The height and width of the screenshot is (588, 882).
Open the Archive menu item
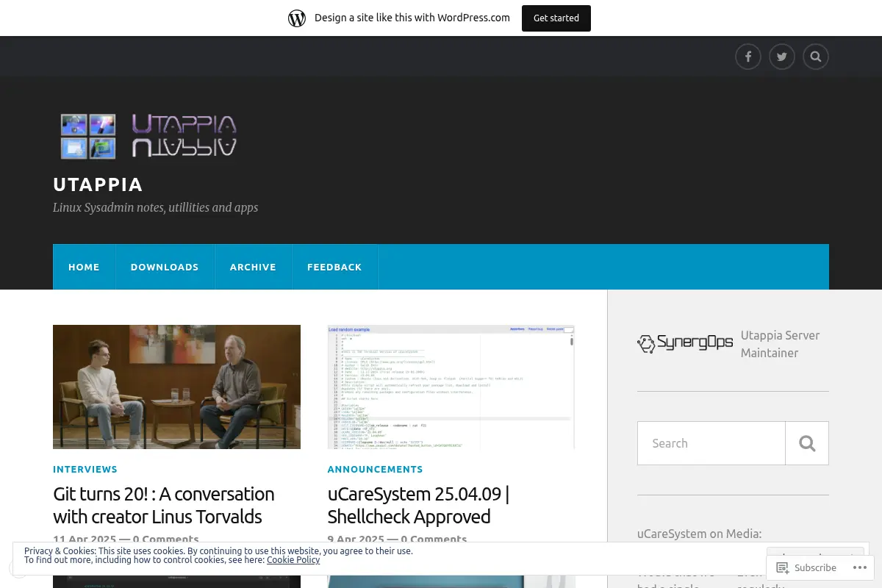coord(253,267)
